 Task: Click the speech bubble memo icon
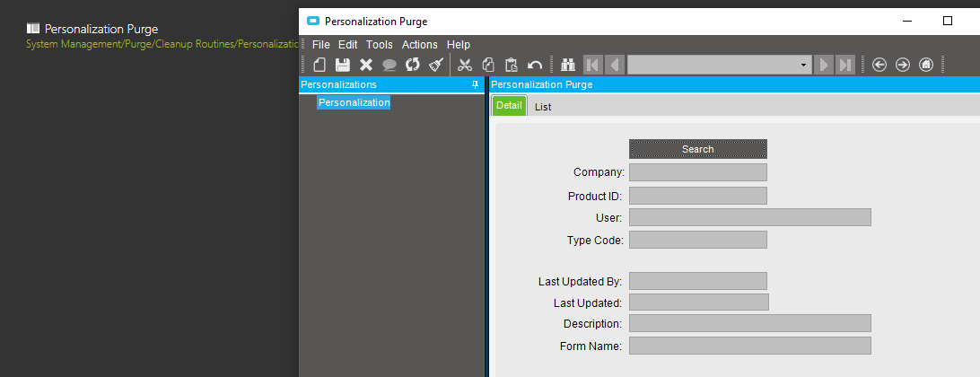(x=389, y=65)
